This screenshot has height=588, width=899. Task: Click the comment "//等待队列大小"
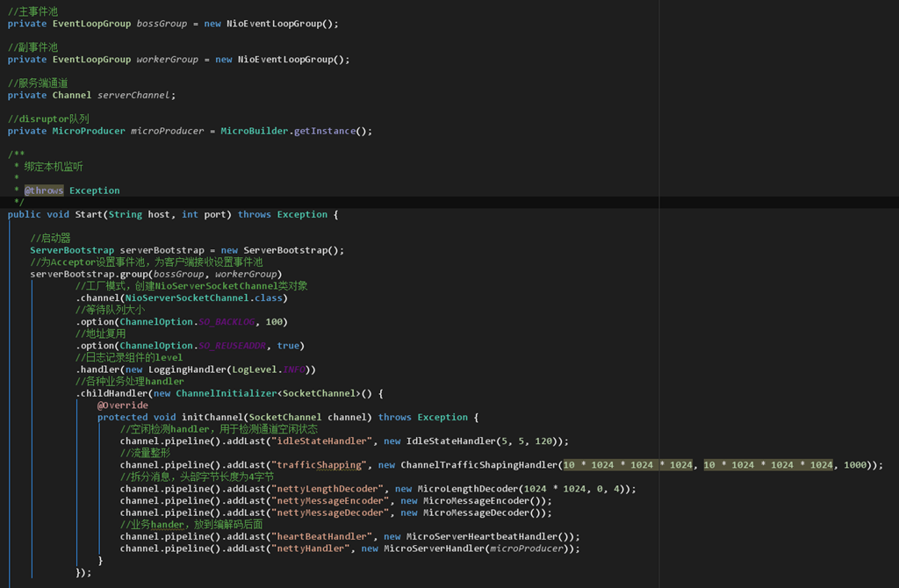[110, 310]
